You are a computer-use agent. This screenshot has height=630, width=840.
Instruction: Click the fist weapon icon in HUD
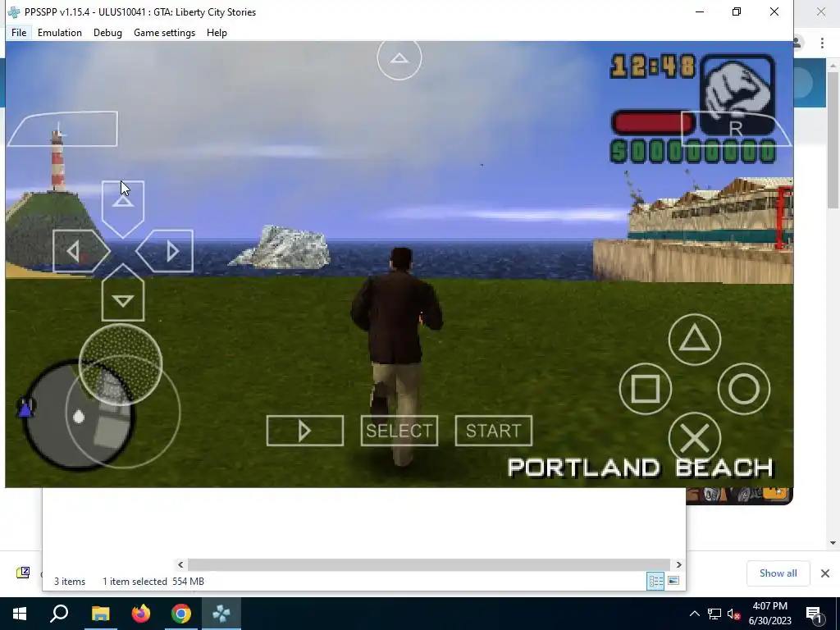pyautogui.click(x=737, y=94)
